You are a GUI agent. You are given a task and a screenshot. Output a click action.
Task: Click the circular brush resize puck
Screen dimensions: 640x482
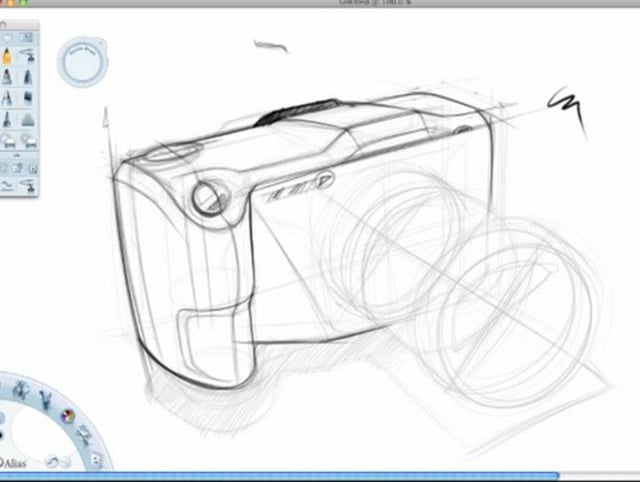point(81,62)
